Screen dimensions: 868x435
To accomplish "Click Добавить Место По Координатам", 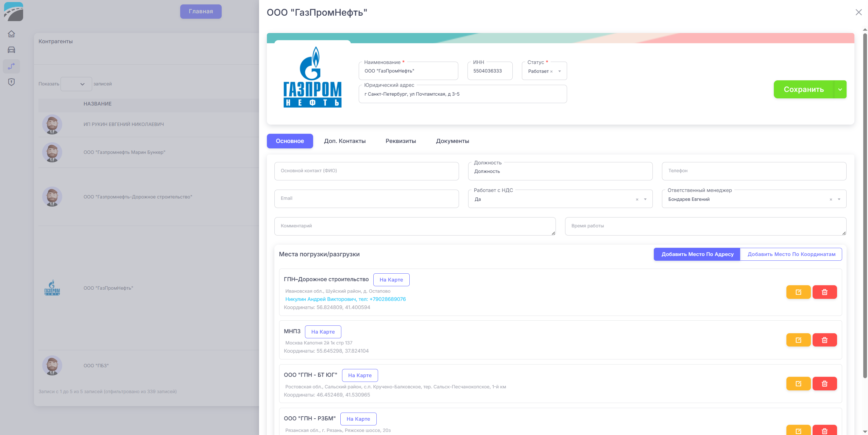I will click(x=791, y=254).
